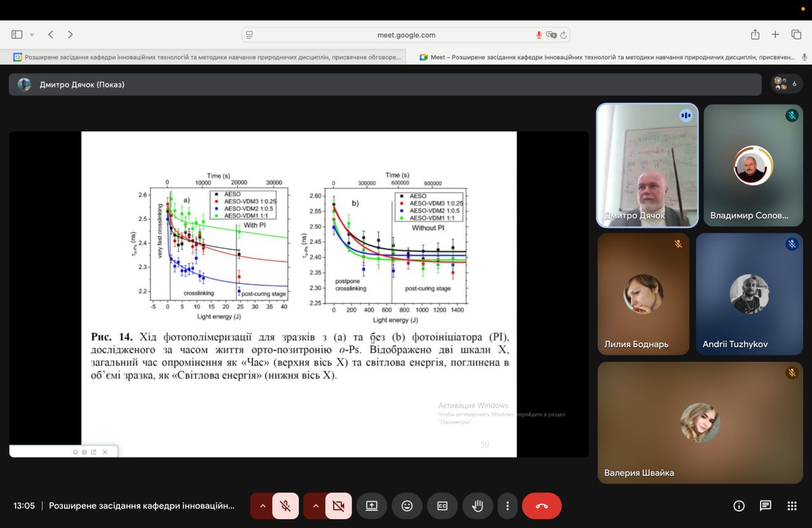Open the activities grid icon

[792, 506]
